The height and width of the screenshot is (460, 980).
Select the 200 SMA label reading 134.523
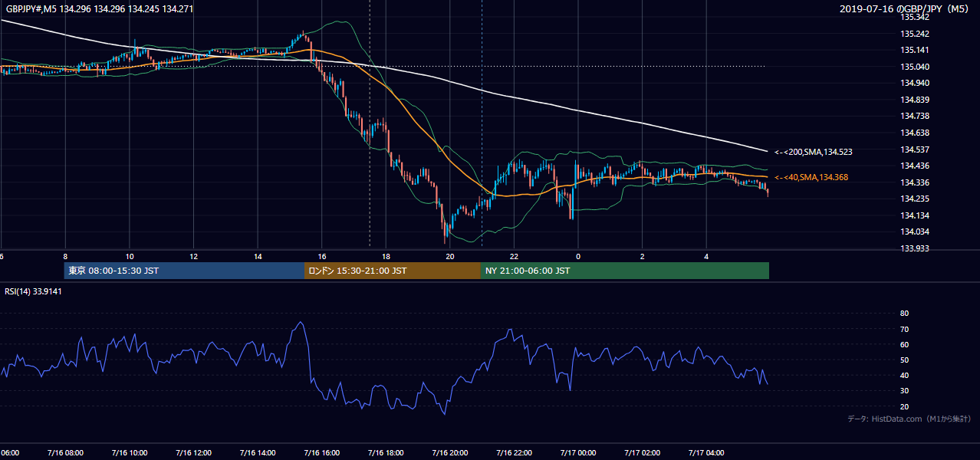[814, 153]
